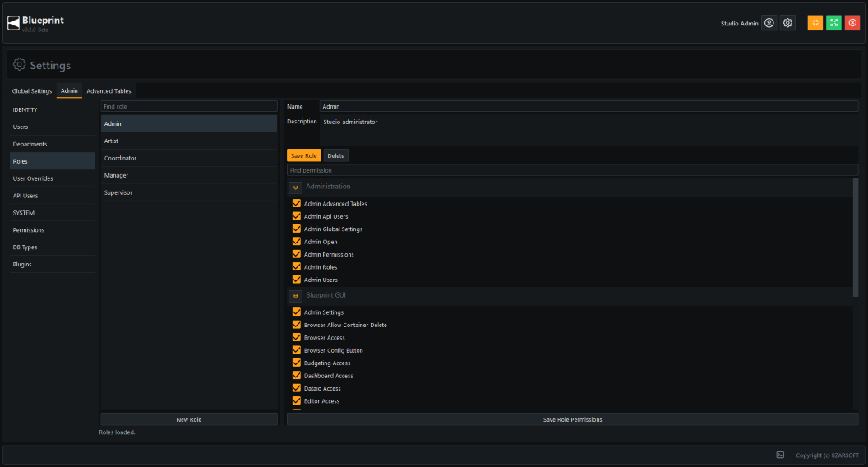Click the permissions list scrollbar

(x=856, y=237)
